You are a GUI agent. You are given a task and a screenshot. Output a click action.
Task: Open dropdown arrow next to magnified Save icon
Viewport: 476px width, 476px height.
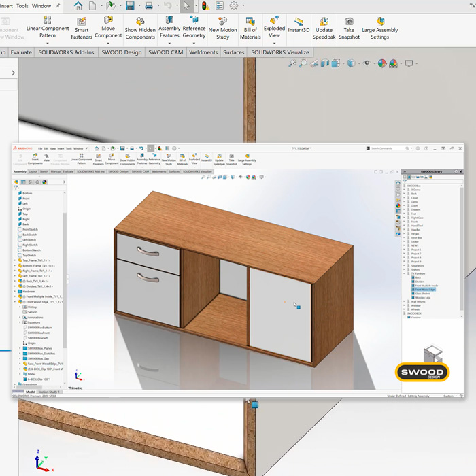coord(139,5)
